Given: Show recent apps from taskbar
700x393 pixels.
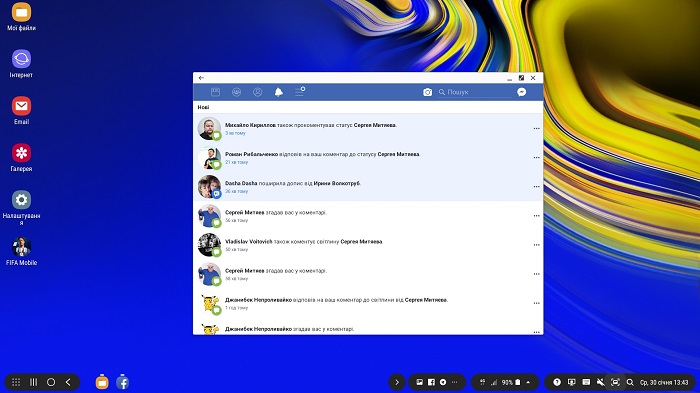Looking at the screenshot, I should 33,382.
